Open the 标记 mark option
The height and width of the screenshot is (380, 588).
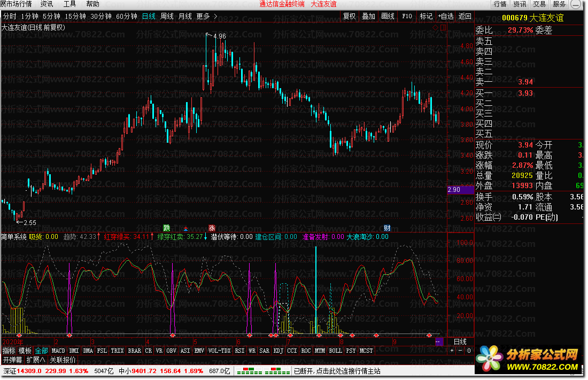(x=426, y=16)
